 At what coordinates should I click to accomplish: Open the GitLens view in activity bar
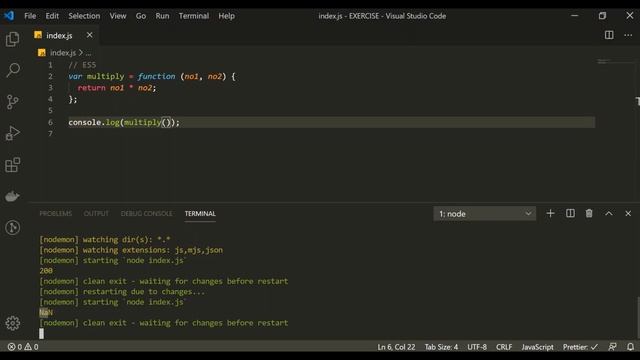point(13,227)
